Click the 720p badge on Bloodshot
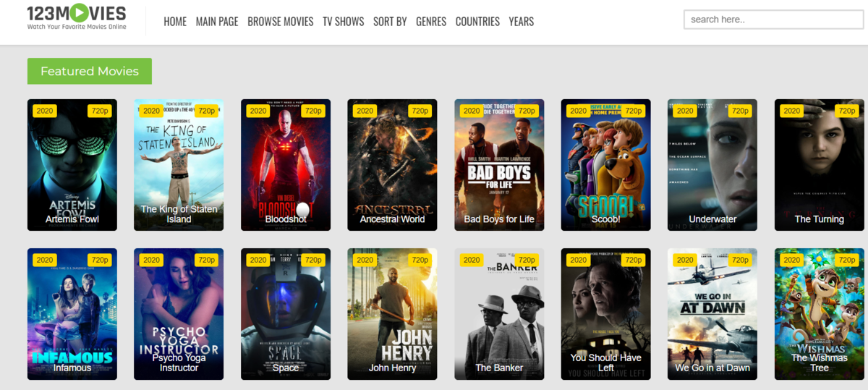The image size is (868, 390). tap(313, 111)
